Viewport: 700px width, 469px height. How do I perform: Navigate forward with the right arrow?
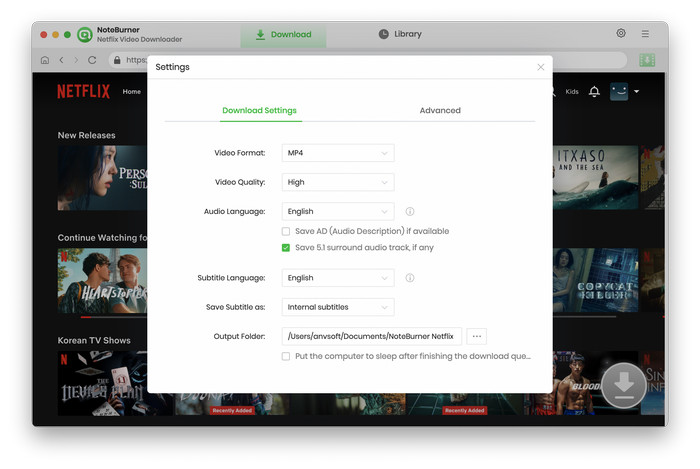76,60
